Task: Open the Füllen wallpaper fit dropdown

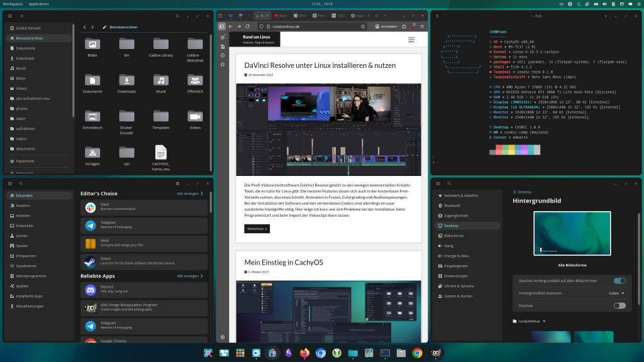Action: point(616,293)
